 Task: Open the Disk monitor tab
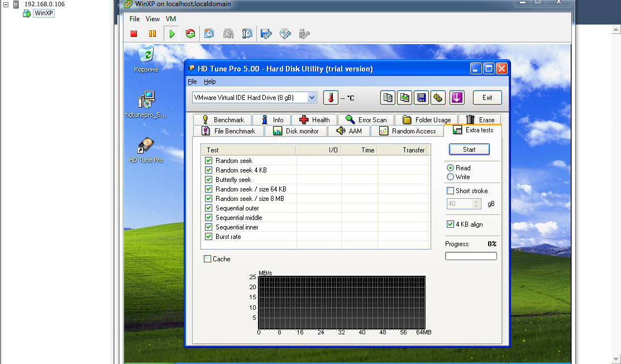click(x=296, y=131)
